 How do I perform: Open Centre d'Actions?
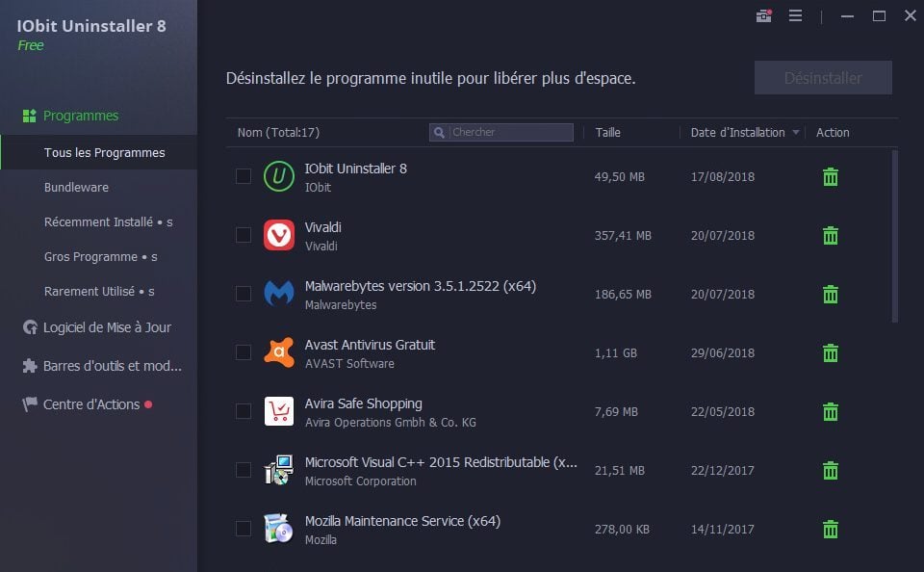click(x=91, y=404)
